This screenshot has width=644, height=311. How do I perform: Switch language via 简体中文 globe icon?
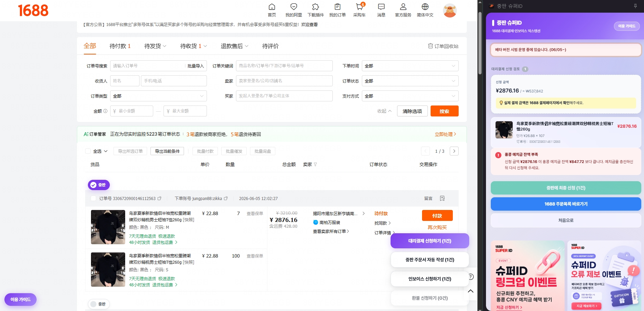click(x=425, y=7)
